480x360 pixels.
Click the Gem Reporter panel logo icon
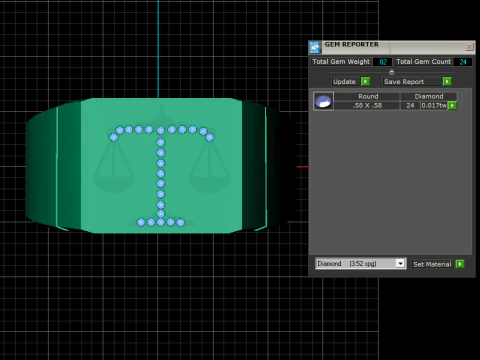315,47
